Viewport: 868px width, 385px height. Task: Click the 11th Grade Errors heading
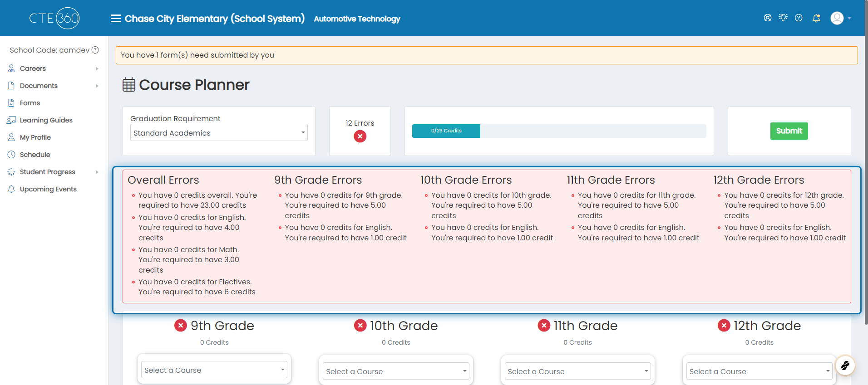pyautogui.click(x=611, y=180)
